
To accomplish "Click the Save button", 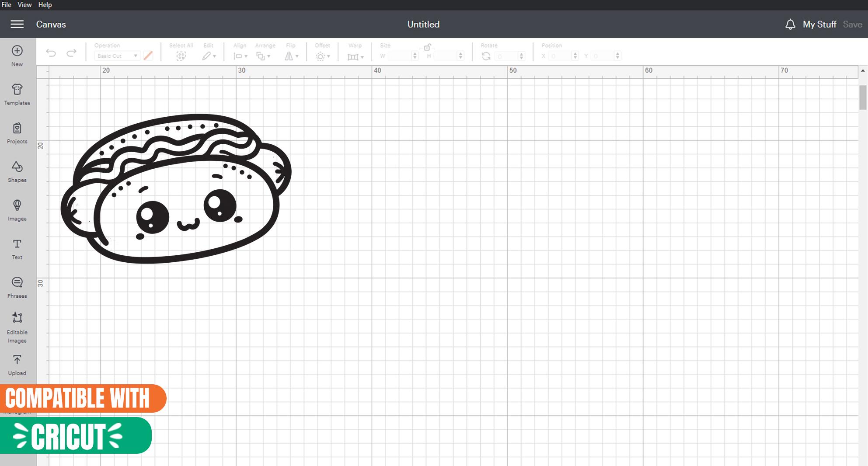I will click(852, 24).
